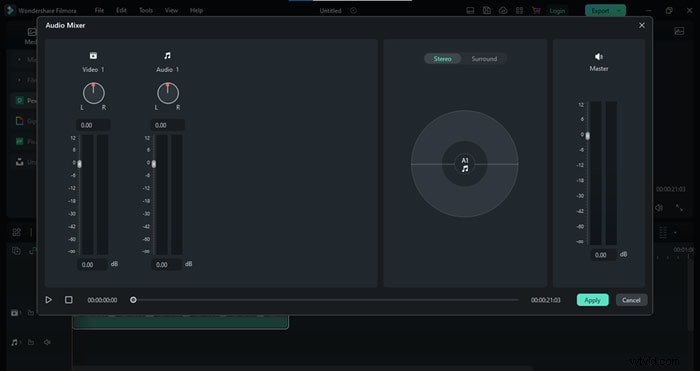
Task: Open the File menu
Action: pos(100,10)
